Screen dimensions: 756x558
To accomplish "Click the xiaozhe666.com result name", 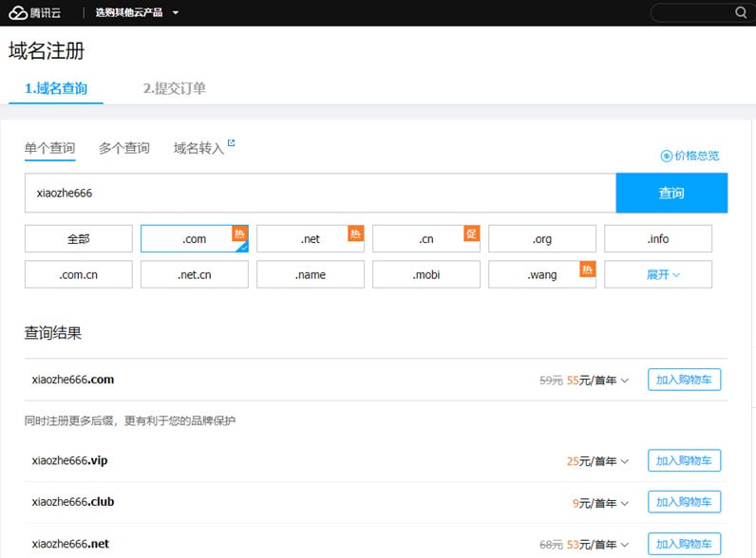I will tap(73, 380).
